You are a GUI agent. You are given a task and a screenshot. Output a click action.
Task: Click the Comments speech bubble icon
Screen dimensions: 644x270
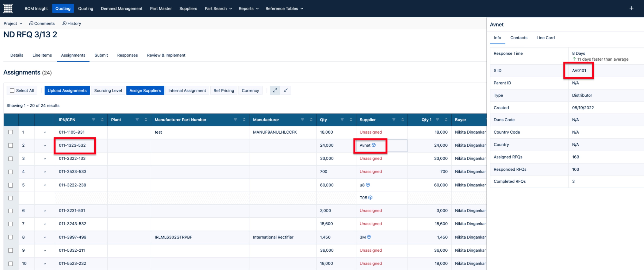31,23
